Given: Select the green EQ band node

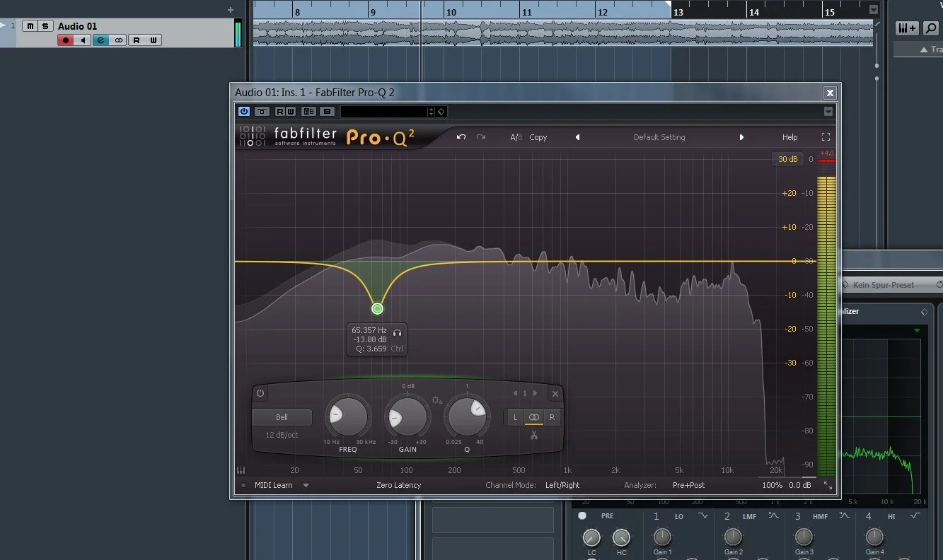Looking at the screenshot, I should point(377,308).
